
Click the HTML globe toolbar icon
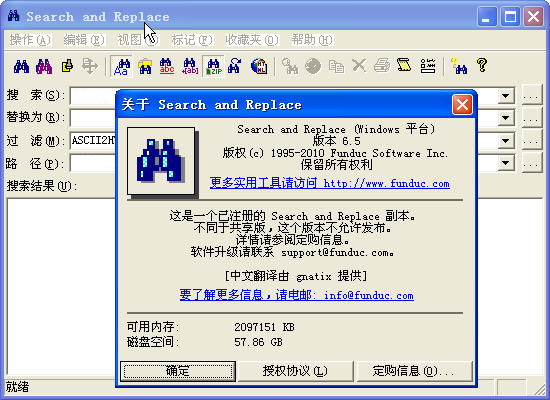pyautogui.click(x=259, y=66)
